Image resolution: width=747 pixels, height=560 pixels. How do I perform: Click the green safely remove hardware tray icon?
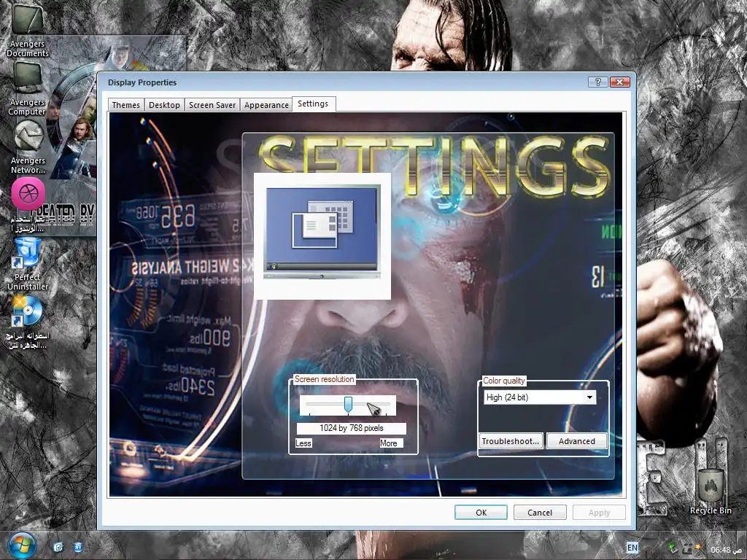(x=673, y=548)
